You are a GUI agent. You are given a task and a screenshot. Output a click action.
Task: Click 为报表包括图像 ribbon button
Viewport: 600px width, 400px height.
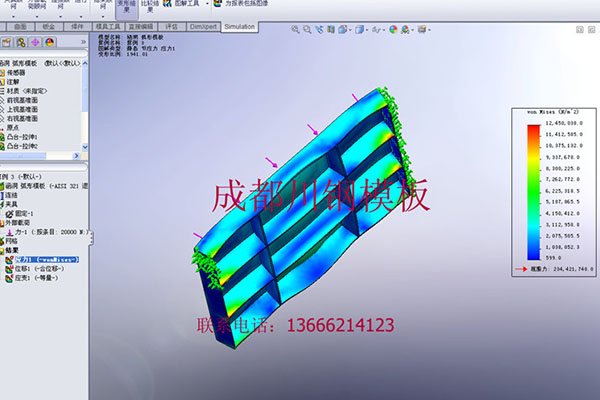pyautogui.click(x=242, y=3)
